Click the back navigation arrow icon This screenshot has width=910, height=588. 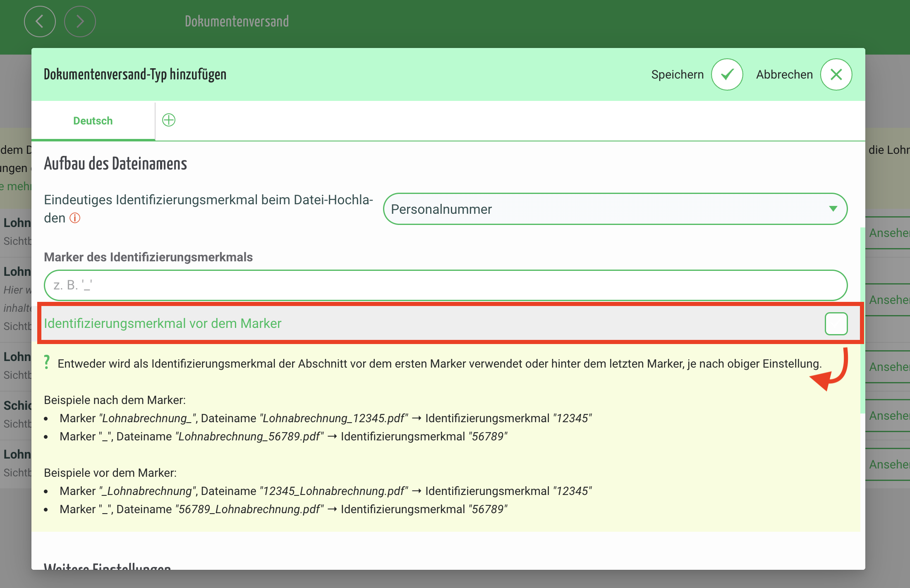click(40, 22)
